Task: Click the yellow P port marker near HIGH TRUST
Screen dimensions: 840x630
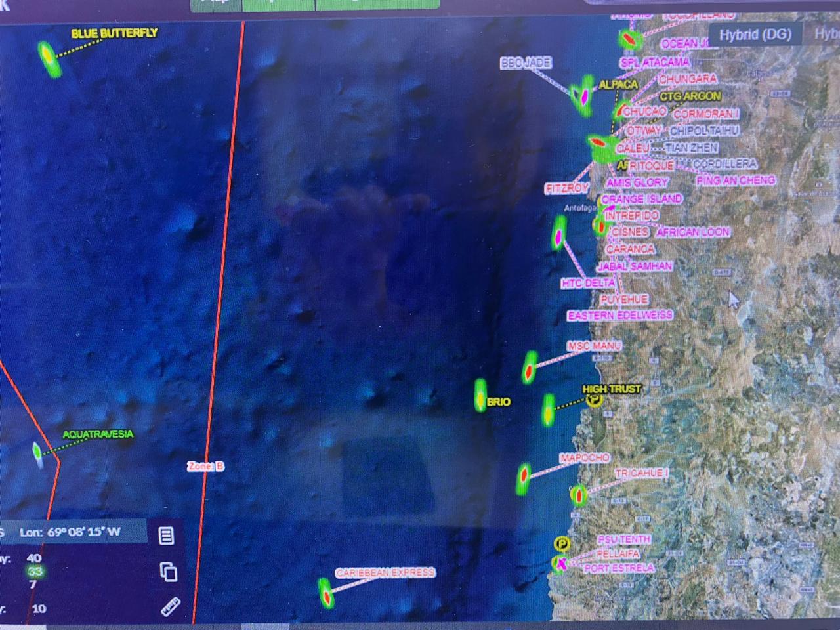Action: pos(594,400)
